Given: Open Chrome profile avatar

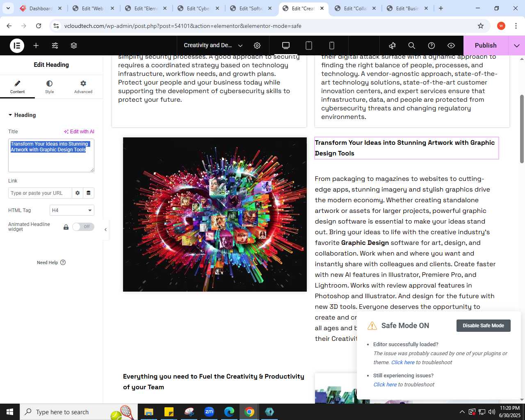Looking at the screenshot, I should [x=501, y=26].
